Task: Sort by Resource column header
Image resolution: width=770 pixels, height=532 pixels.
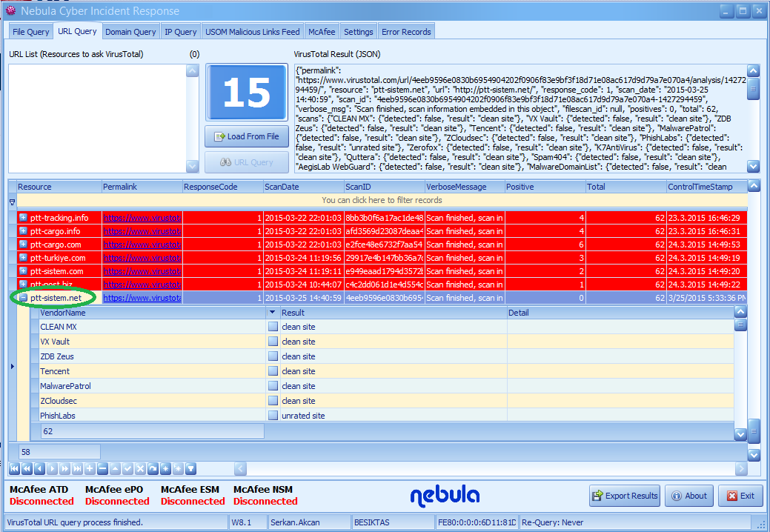Action: pyautogui.click(x=59, y=187)
